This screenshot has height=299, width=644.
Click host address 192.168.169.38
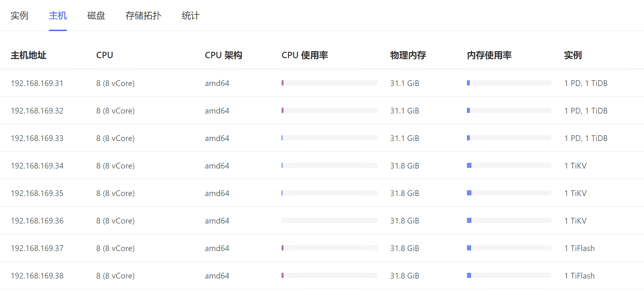[37, 275]
